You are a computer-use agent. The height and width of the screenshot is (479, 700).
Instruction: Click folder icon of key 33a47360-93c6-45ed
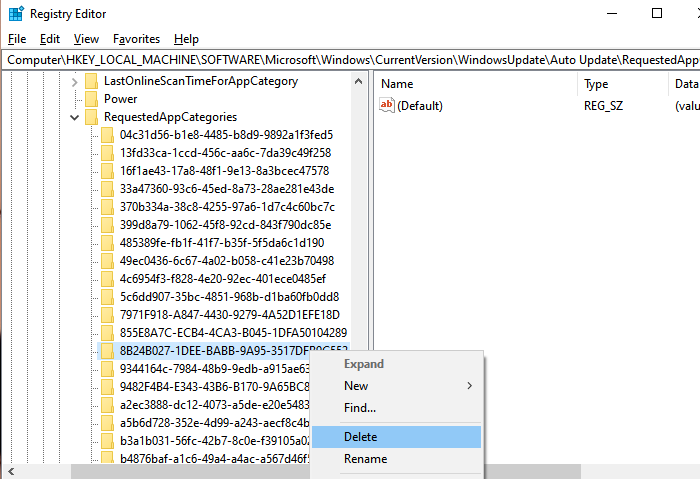click(107, 189)
